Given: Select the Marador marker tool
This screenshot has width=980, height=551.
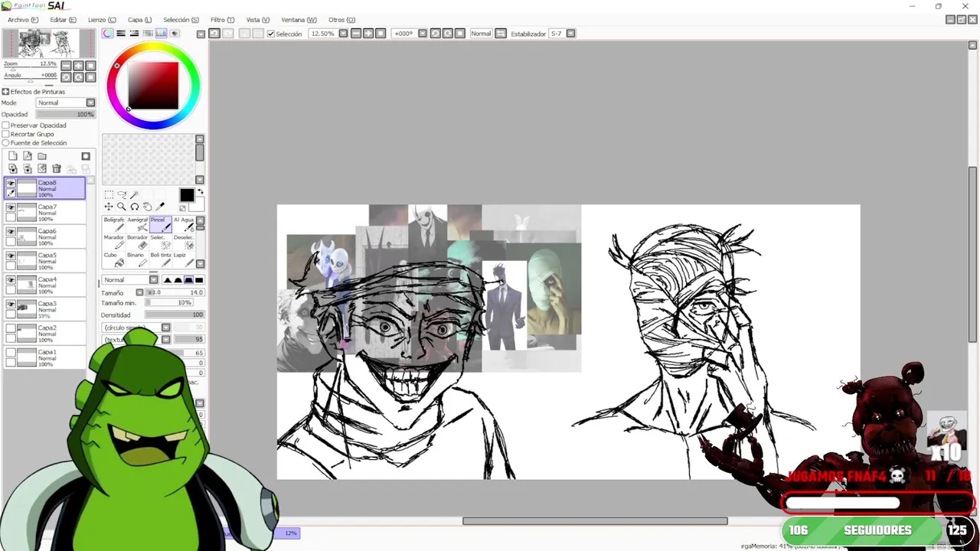Looking at the screenshot, I should pos(114,242).
